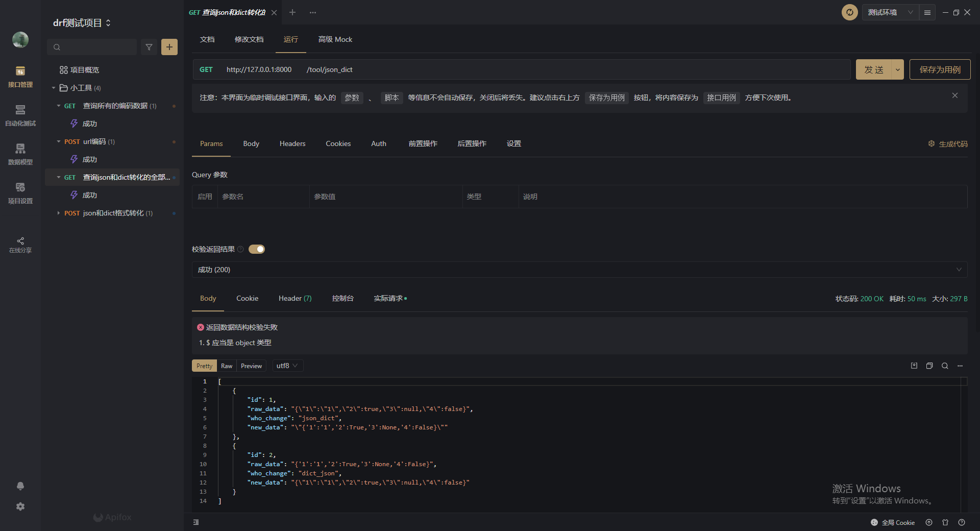Click the notification bell icon
Screen dimensions: 980x531
coord(20,486)
